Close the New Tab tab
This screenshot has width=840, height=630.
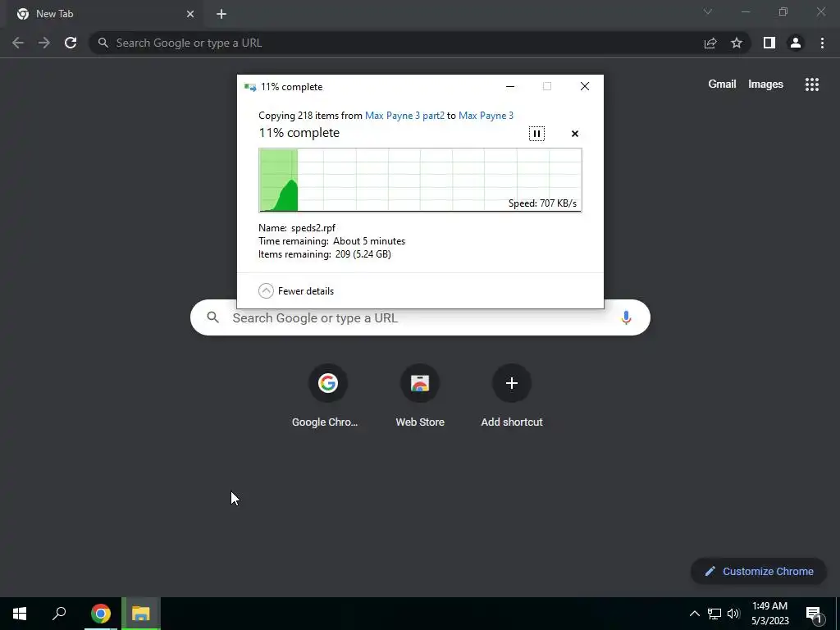[x=190, y=14]
